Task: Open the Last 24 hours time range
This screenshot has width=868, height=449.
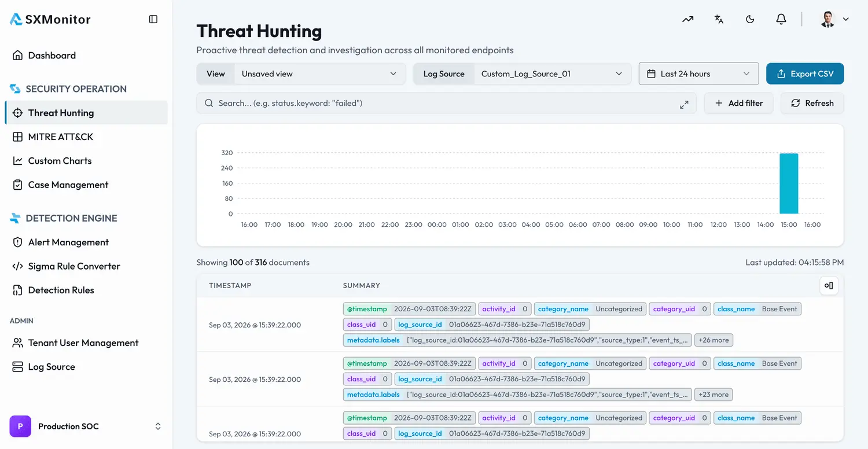Action: (698, 74)
